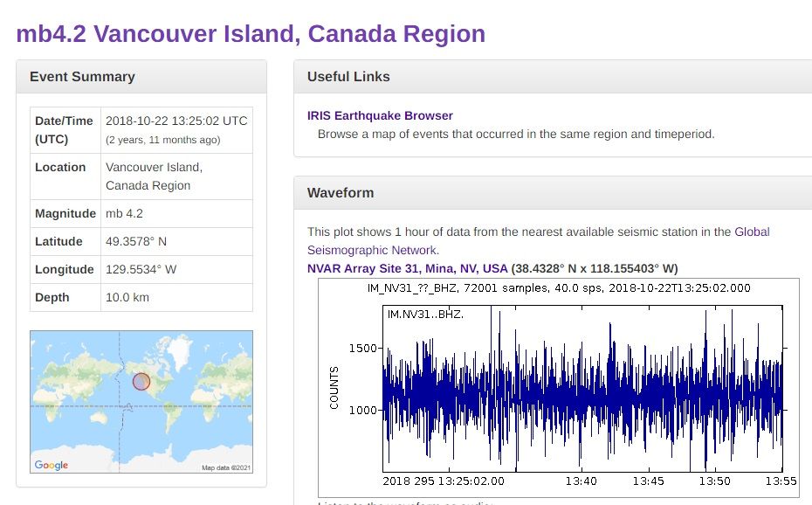Select the location value Vancouver Island, Canada Region
Viewport: 812px width, 505px height.
tap(154, 176)
